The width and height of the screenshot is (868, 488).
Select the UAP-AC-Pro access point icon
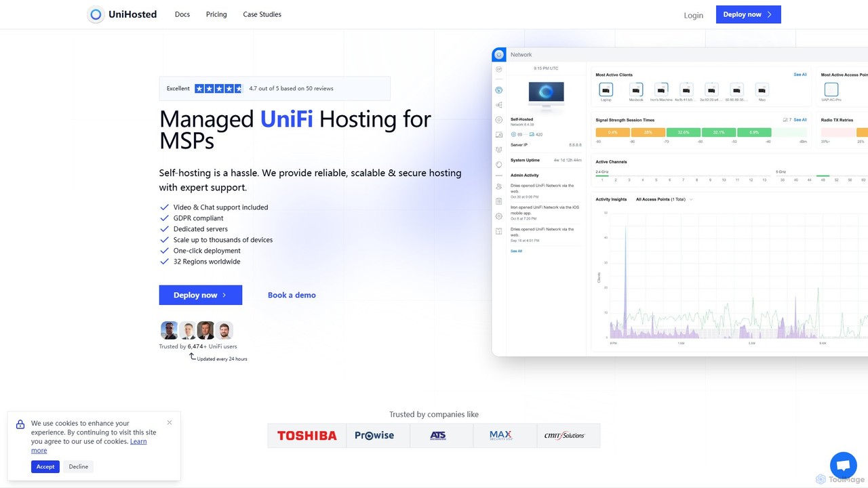click(831, 89)
